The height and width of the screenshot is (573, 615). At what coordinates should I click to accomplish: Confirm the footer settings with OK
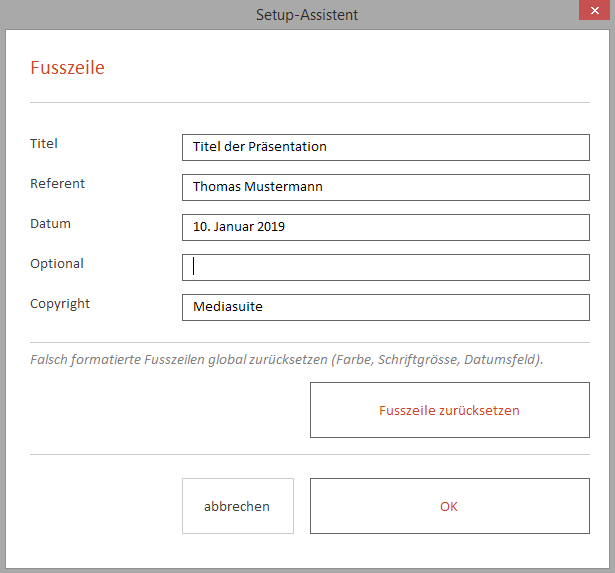pyautogui.click(x=449, y=506)
